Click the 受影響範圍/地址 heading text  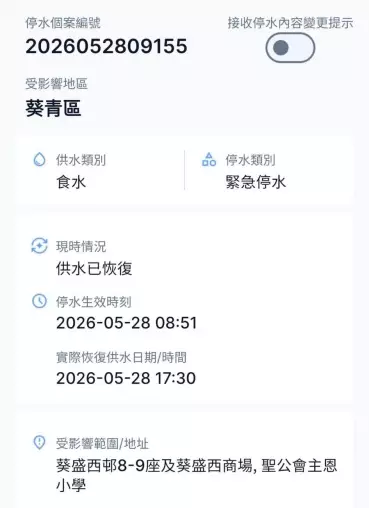(102, 443)
